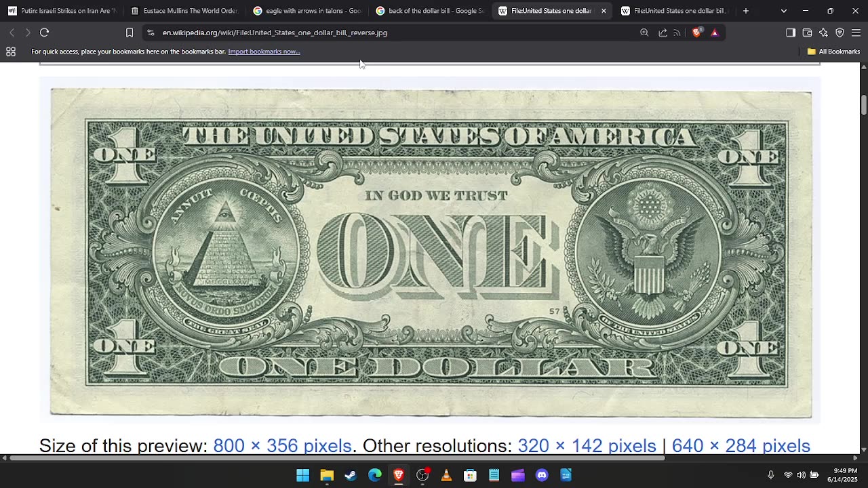
Task: Open Discord from the taskbar
Action: pyautogui.click(x=542, y=475)
